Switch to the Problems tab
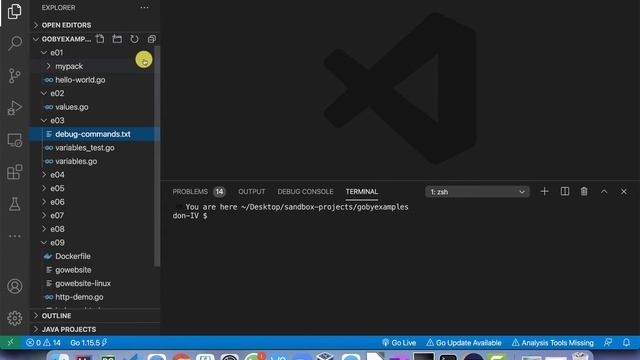Screen dimensions: 640x360 tap(190, 191)
